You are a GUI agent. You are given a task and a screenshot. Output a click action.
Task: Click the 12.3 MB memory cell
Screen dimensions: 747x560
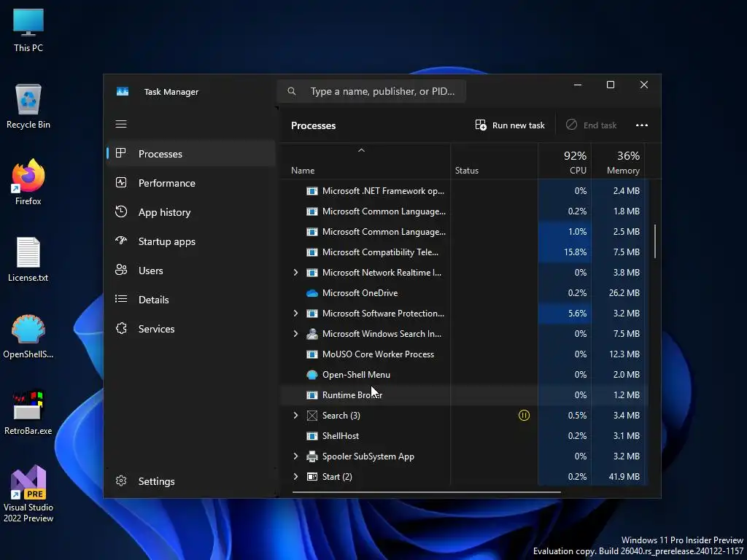pyautogui.click(x=618, y=354)
